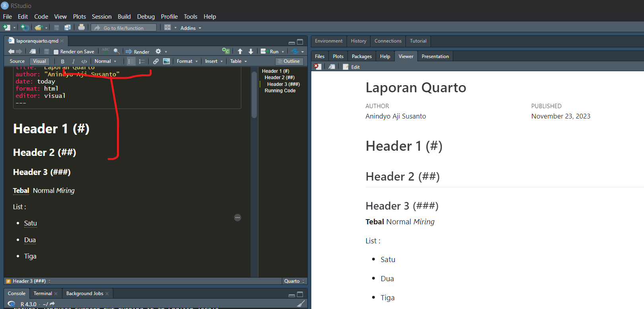Click the Go to file/function field
The width and height of the screenshot is (644, 309).
point(124,28)
